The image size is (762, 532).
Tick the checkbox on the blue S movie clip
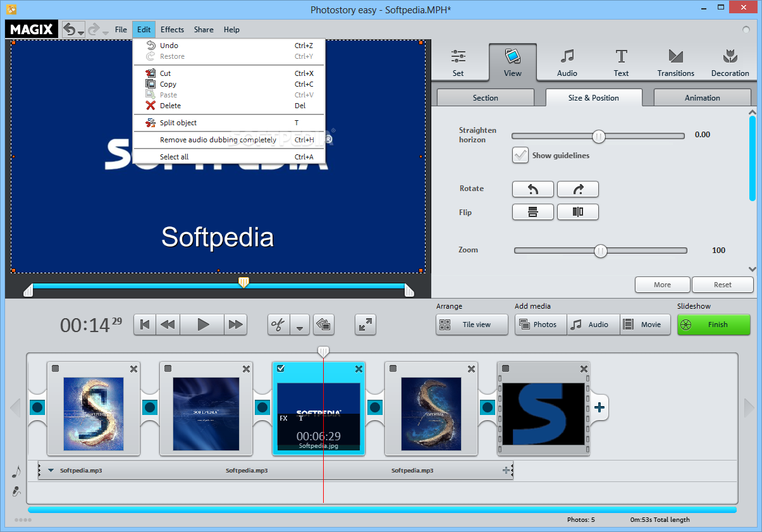(506, 369)
